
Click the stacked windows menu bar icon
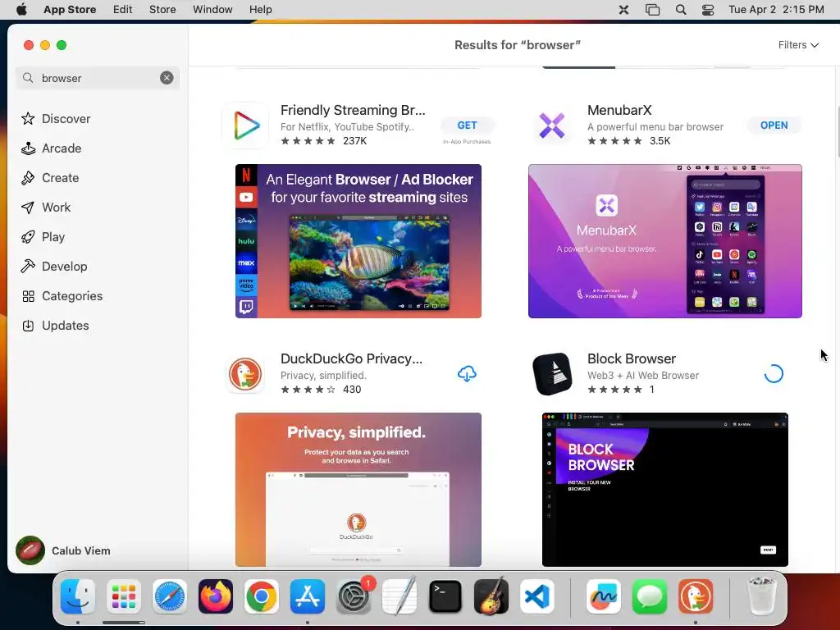click(x=652, y=10)
